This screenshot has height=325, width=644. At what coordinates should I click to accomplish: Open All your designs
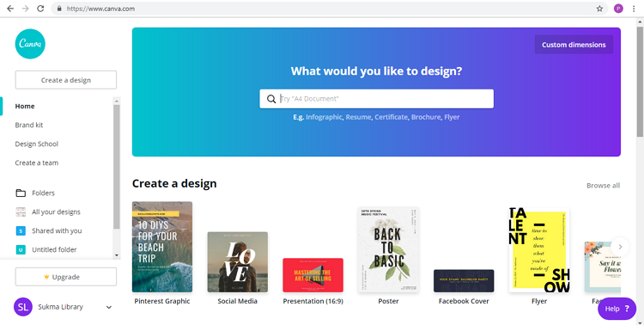[57, 212]
